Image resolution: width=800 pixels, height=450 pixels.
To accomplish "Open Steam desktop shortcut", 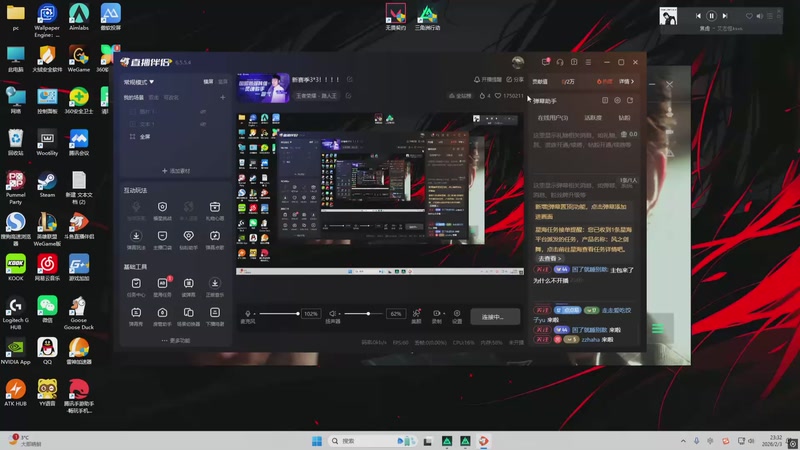I will [x=47, y=185].
